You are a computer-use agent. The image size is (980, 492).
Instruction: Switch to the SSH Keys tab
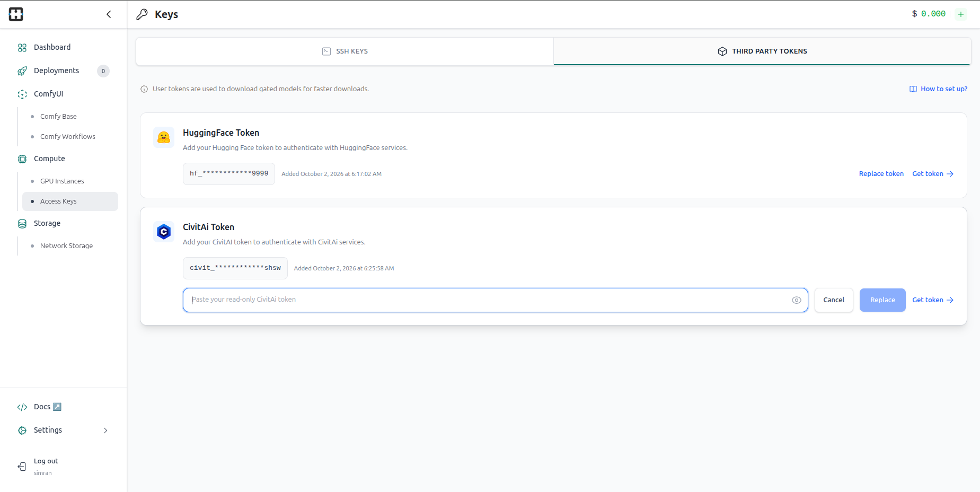pyautogui.click(x=345, y=51)
